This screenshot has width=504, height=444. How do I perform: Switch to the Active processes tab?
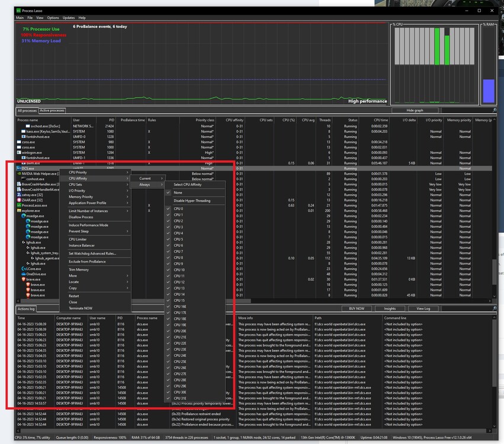pyautogui.click(x=52, y=111)
